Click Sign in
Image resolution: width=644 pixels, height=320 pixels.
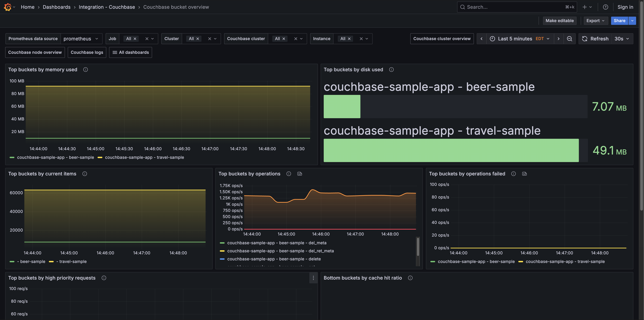pos(625,7)
